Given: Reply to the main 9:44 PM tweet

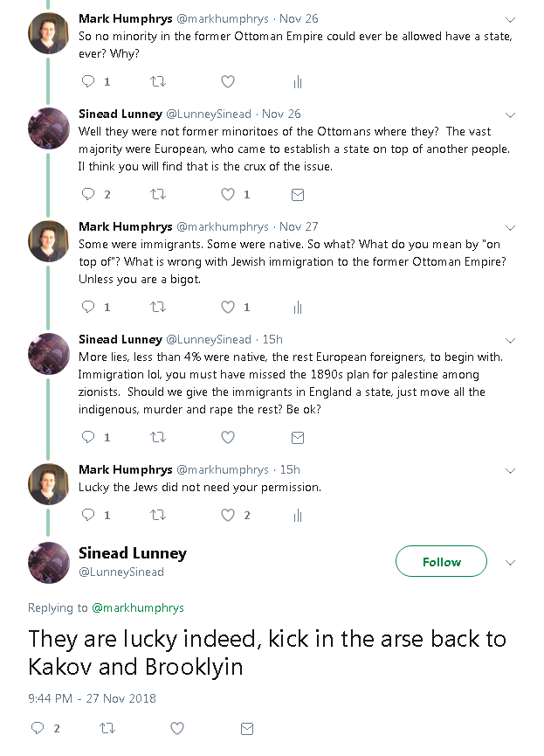Looking at the screenshot, I should pos(37,728).
